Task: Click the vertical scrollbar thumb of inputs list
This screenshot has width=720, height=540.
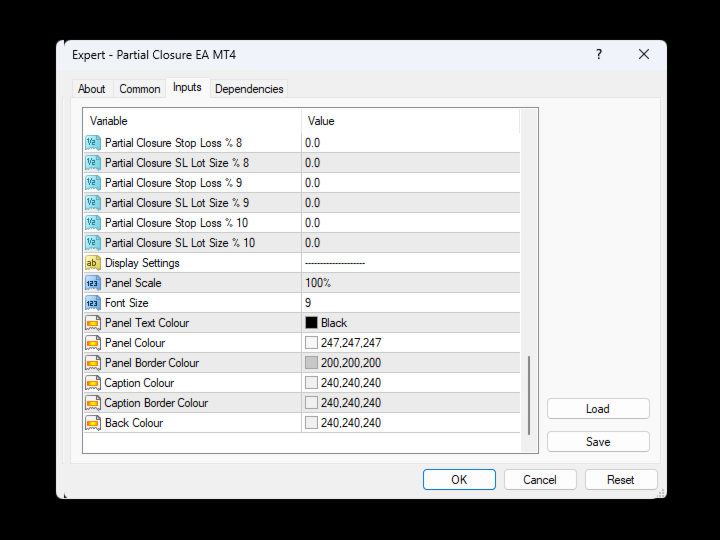Action: (x=529, y=395)
